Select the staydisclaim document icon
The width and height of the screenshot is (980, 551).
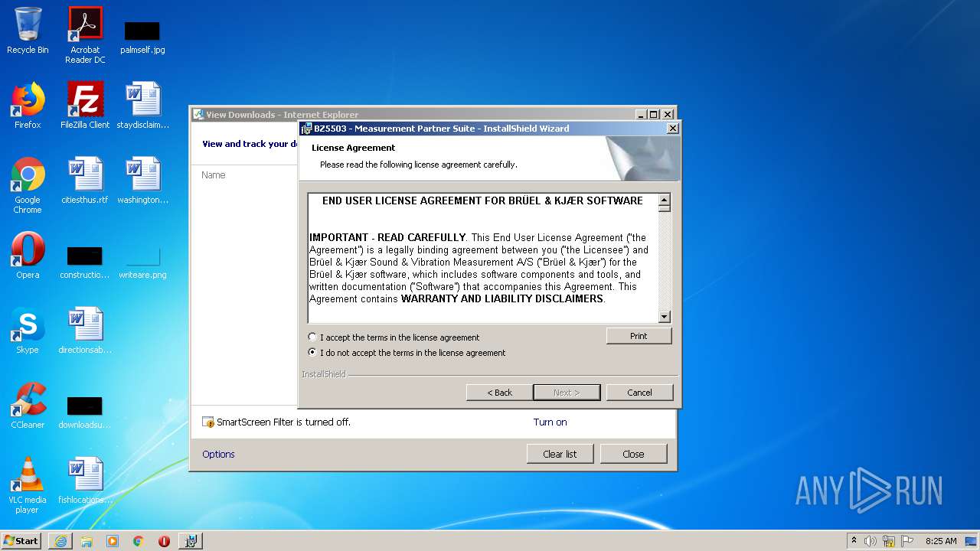point(142,106)
